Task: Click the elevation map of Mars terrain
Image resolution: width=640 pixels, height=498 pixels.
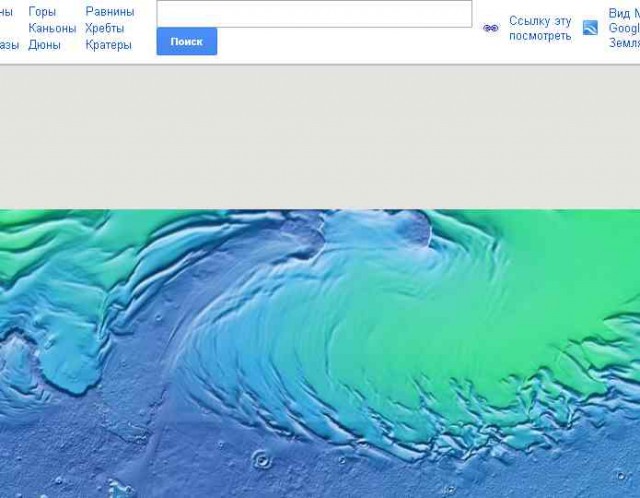Action: (x=320, y=353)
